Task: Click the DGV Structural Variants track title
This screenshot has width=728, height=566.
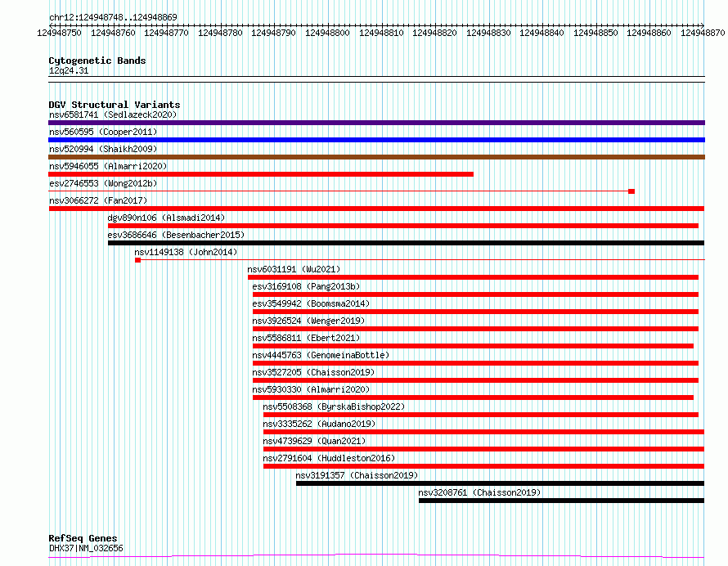Action: (x=115, y=105)
